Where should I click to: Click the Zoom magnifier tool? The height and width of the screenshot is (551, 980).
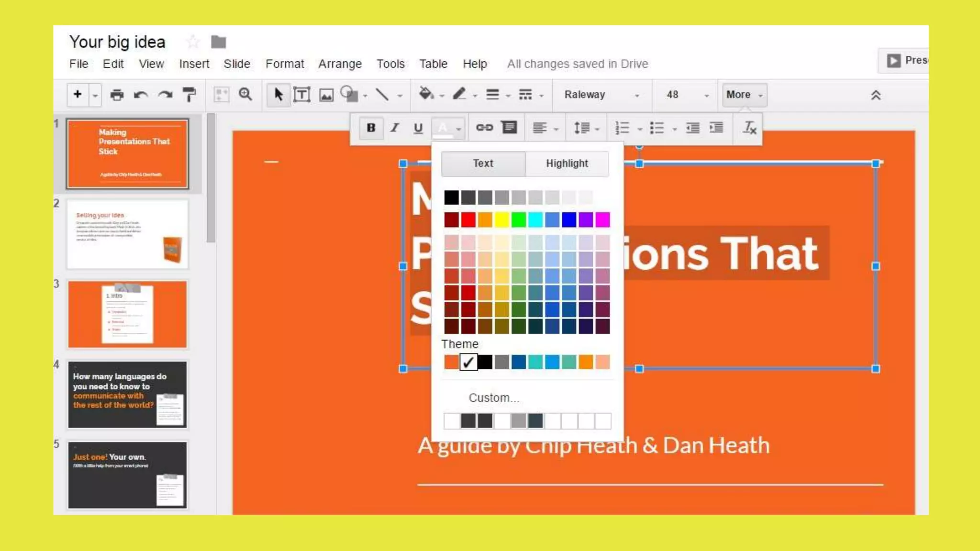[x=245, y=95]
